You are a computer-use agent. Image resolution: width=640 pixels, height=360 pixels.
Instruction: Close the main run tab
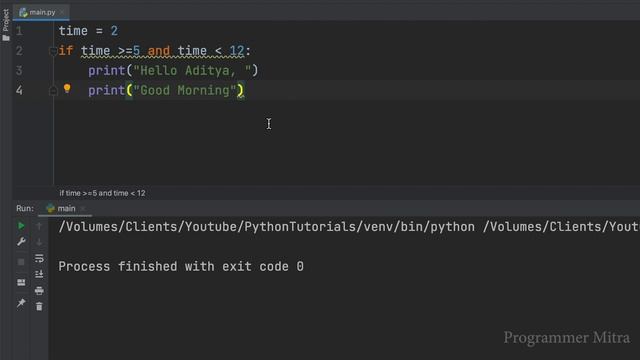pos(83,209)
